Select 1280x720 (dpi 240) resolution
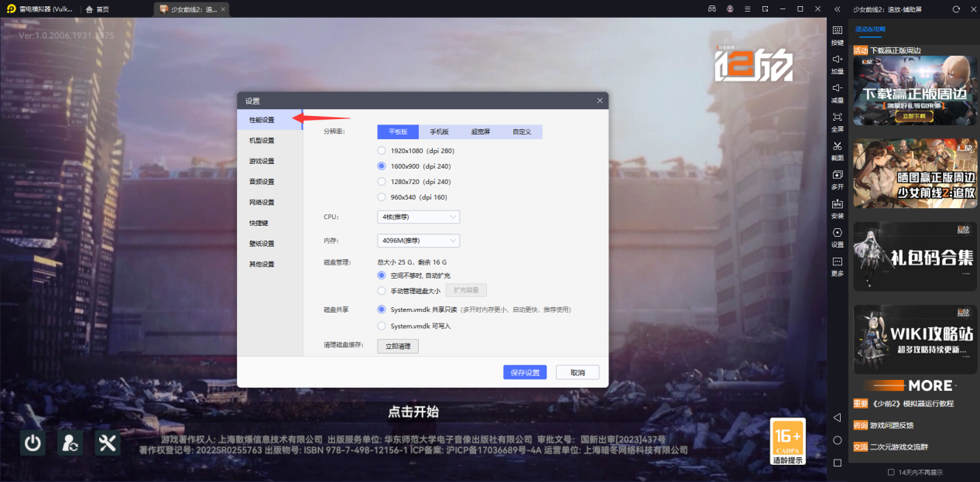Screen dimensions: 980x482 pyautogui.click(x=381, y=182)
